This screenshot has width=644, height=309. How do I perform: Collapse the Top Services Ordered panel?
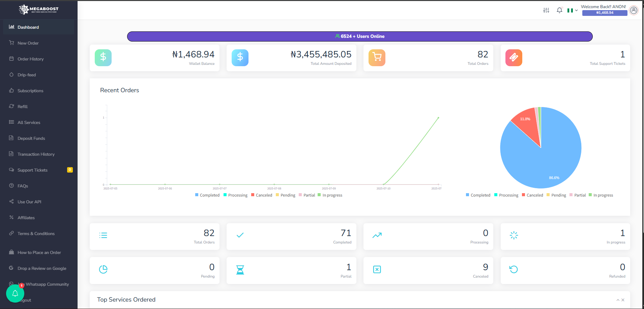pyautogui.click(x=618, y=300)
